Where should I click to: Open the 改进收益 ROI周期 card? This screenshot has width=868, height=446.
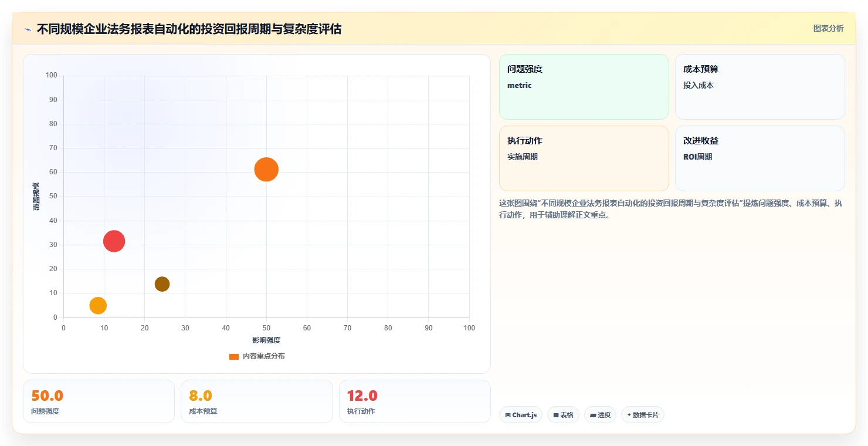pos(759,158)
